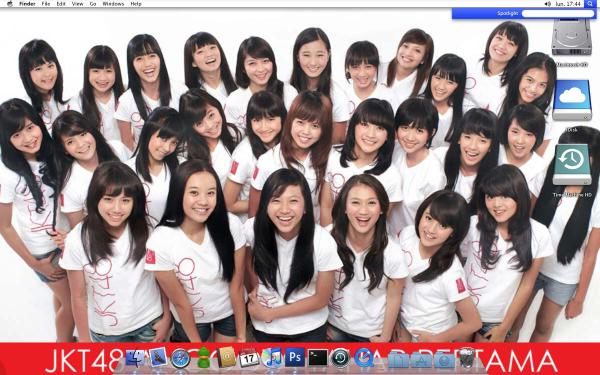Click the Spotlight magnifier icon
The width and height of the screenshot is (600, 375).
click(589, 4)
